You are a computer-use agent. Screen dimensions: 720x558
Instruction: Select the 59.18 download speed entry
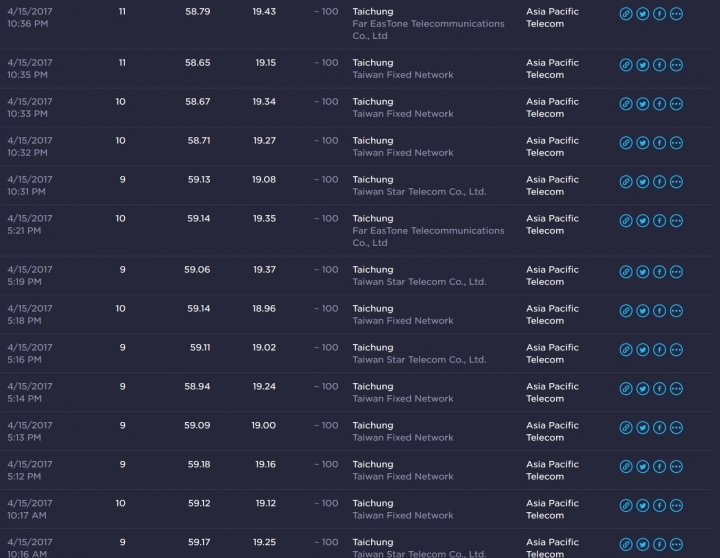(199, 464)
